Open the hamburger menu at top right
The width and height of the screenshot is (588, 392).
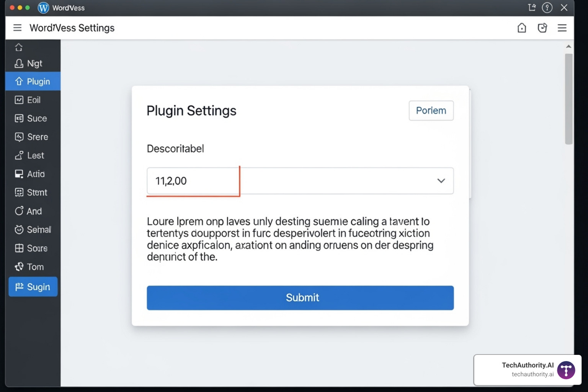(562, 28)
